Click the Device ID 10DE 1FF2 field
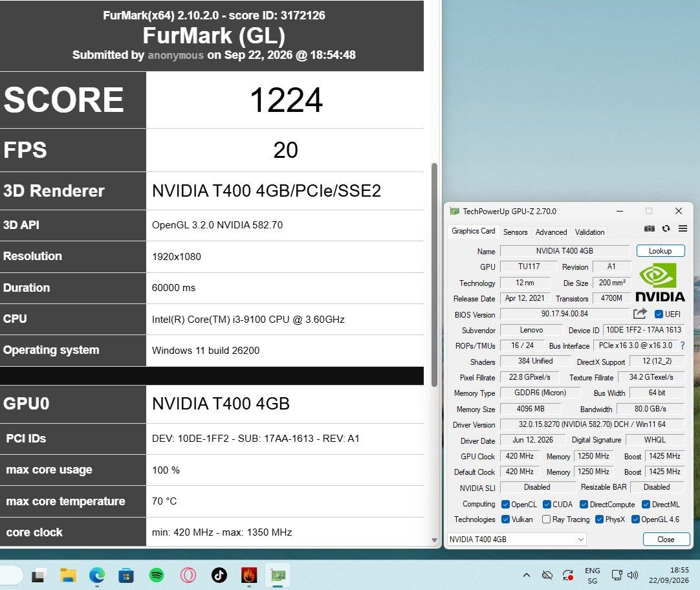Viewport: 700px width, 590px height. (643, 330)
